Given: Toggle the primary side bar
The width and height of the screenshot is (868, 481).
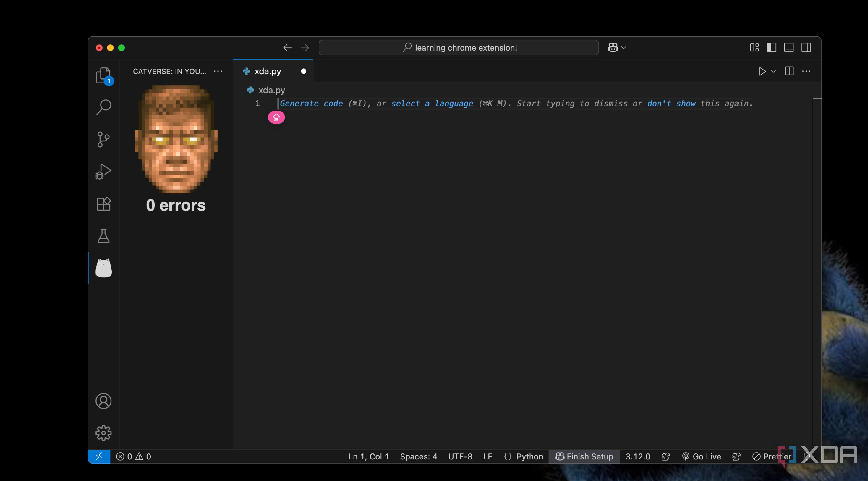Looking at the screenshot, I should click(x=772, y=48).
